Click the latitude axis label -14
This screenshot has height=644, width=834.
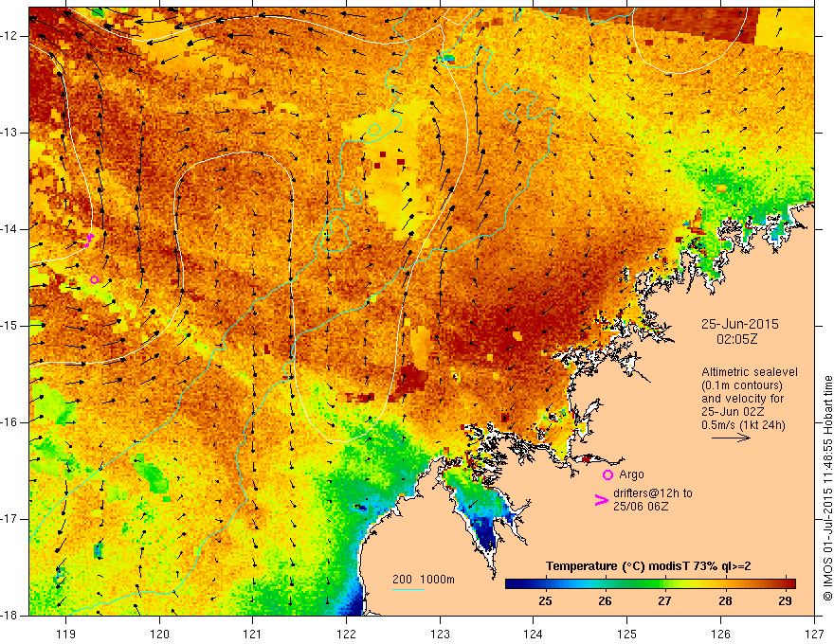[10, 229]
